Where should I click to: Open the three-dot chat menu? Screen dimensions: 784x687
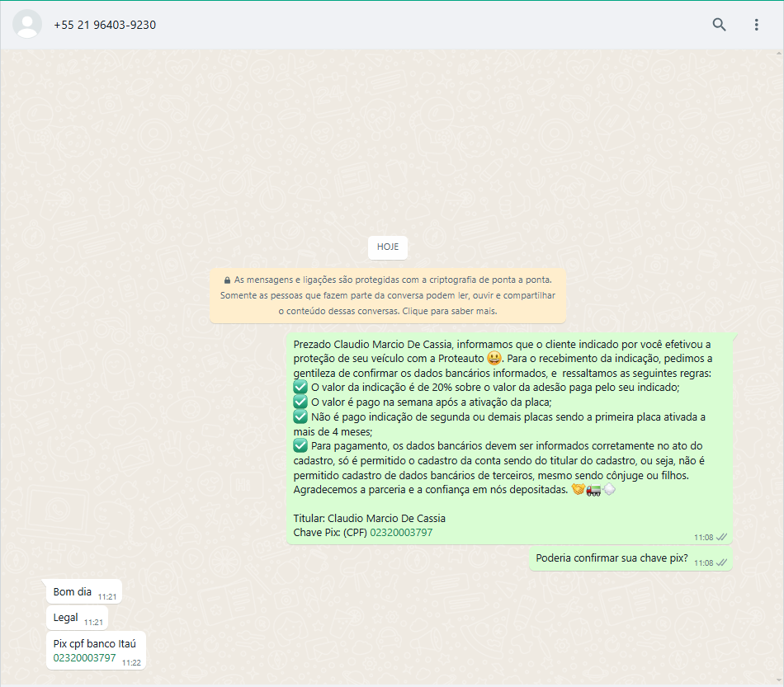(x=756, y=25)
